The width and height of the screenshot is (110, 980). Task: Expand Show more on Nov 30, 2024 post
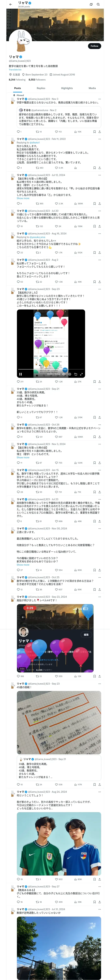click(23, 565)
